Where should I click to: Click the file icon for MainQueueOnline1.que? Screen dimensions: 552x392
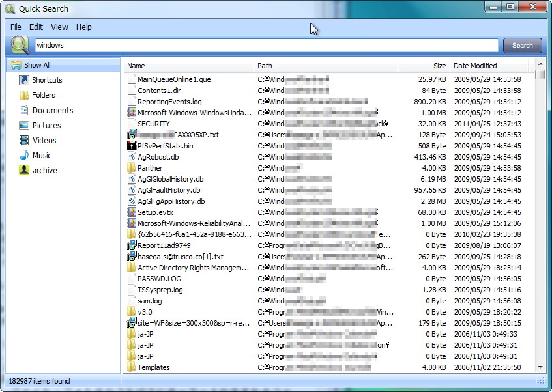[x=132, y=79]
